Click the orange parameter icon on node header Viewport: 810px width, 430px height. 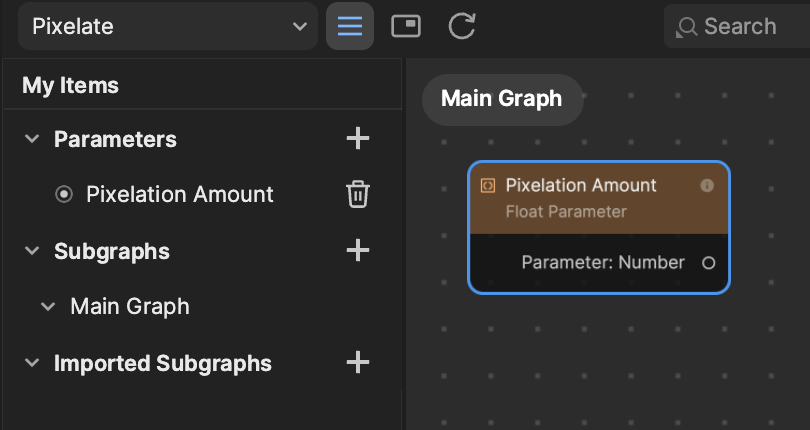coord(488,186)
